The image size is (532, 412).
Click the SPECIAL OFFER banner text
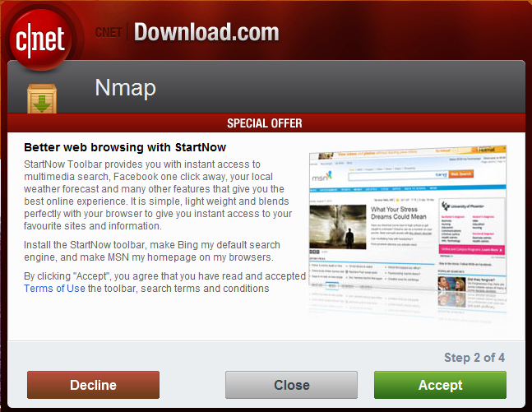(265, 123)
